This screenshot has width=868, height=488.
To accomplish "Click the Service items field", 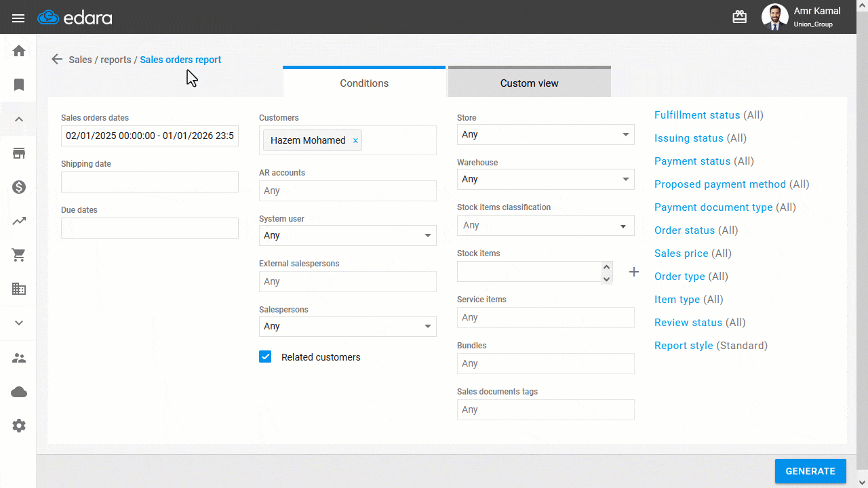I will pos(546,317).
